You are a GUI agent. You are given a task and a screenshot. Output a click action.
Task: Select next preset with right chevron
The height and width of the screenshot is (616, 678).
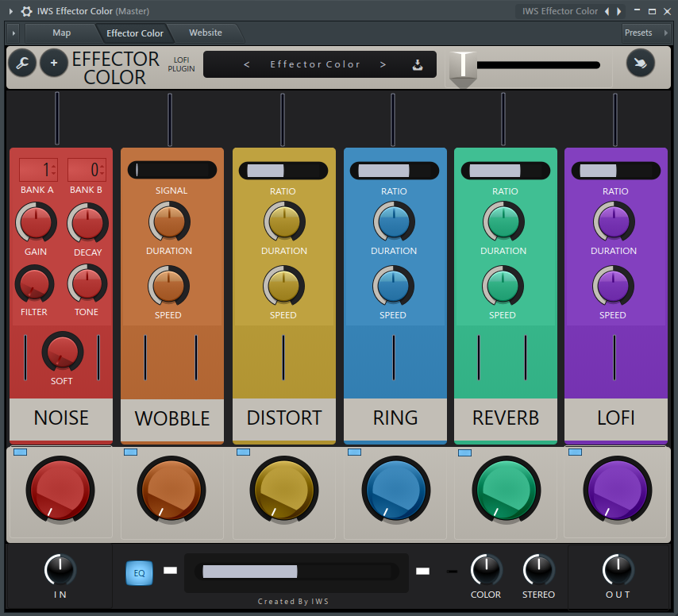coord(383,64)
